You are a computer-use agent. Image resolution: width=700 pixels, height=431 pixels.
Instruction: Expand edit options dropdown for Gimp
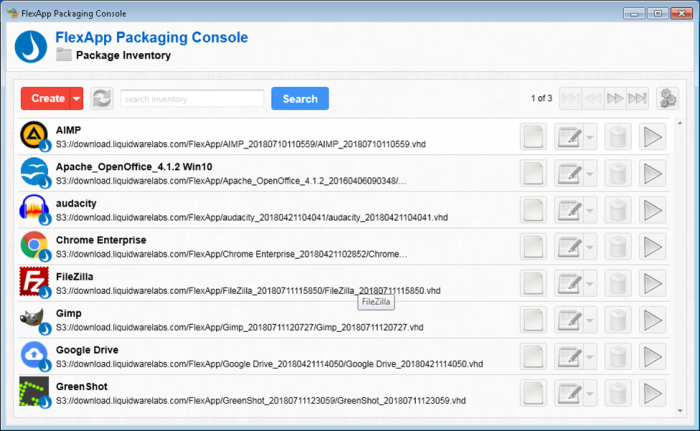tap(590, 320)
